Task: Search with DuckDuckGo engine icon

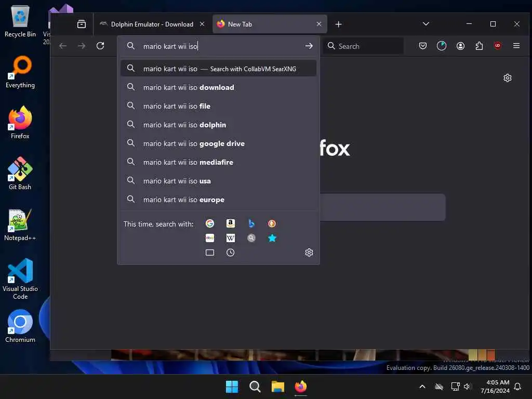Action: pos(272,223)
